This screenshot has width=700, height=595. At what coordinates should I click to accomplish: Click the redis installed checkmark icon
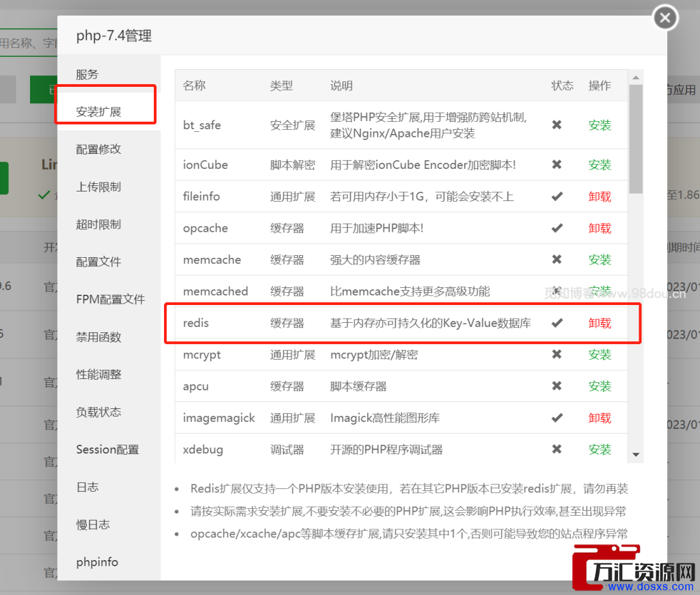click(x=556, y=323)
